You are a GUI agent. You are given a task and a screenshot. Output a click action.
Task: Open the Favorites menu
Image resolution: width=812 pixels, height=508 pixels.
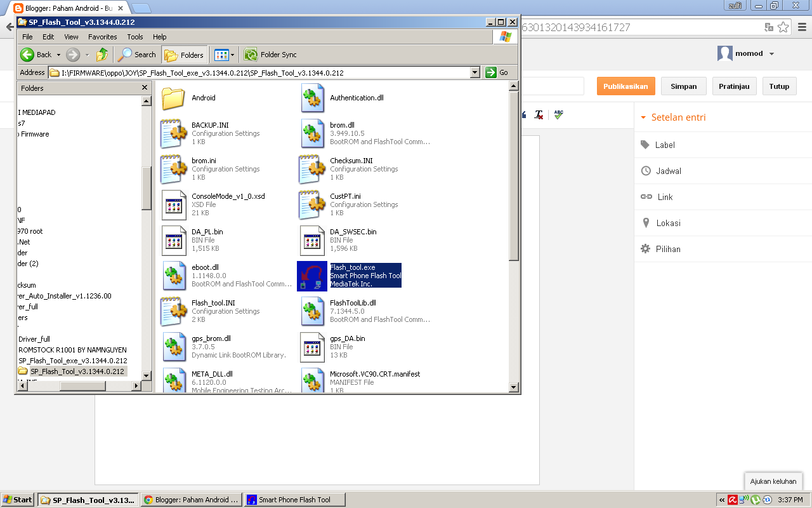(102, 37)
